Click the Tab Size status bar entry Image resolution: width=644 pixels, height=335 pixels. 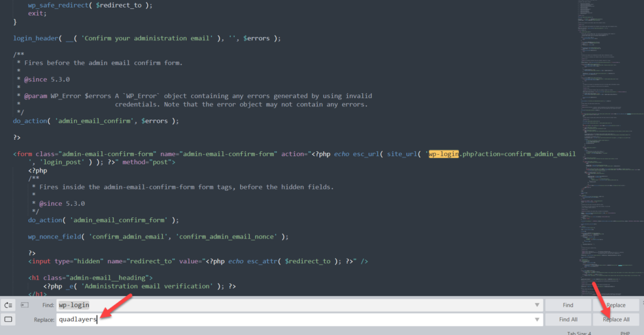[x=579, y=333]
